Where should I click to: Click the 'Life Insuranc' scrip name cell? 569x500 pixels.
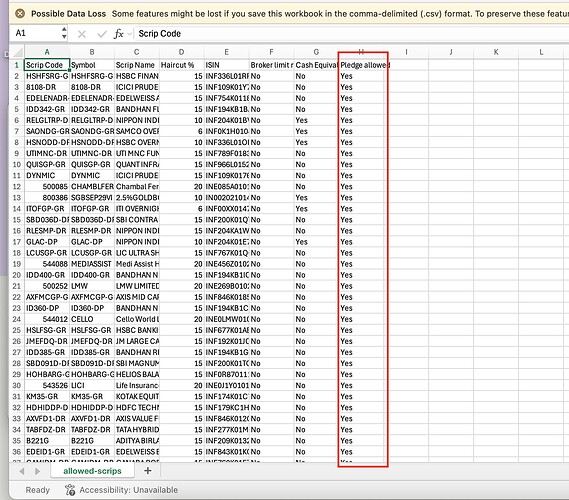click(x=137, y=385)
